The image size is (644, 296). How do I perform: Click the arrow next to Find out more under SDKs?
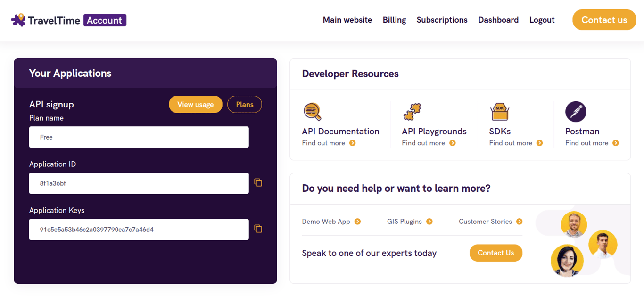pos(539,142)
